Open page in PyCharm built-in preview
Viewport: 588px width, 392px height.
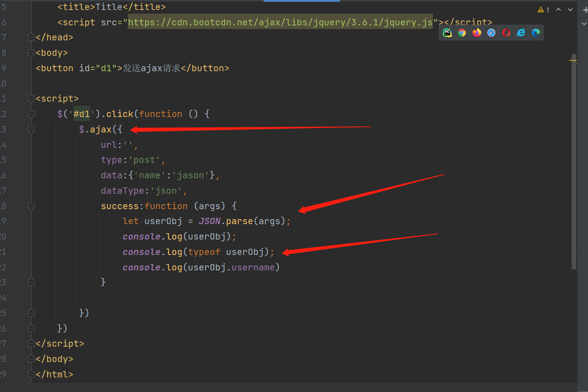447,33
